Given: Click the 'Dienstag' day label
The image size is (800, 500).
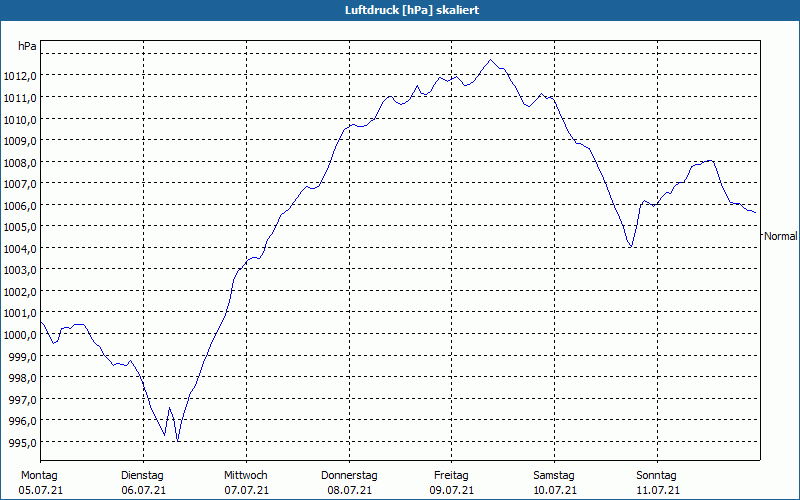Looking at the screenshot, I should click(x=142, y=476).
